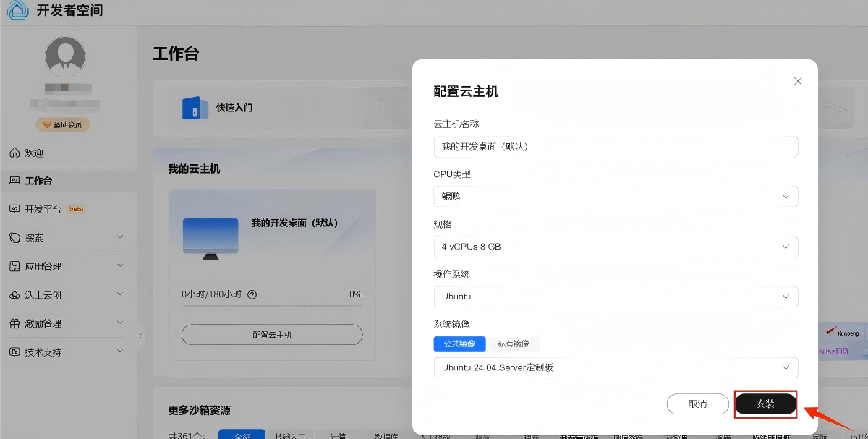Click the Welcome home icon in sidebar
The height and width of the screenshot is (439, 868).
click(14, 153)
